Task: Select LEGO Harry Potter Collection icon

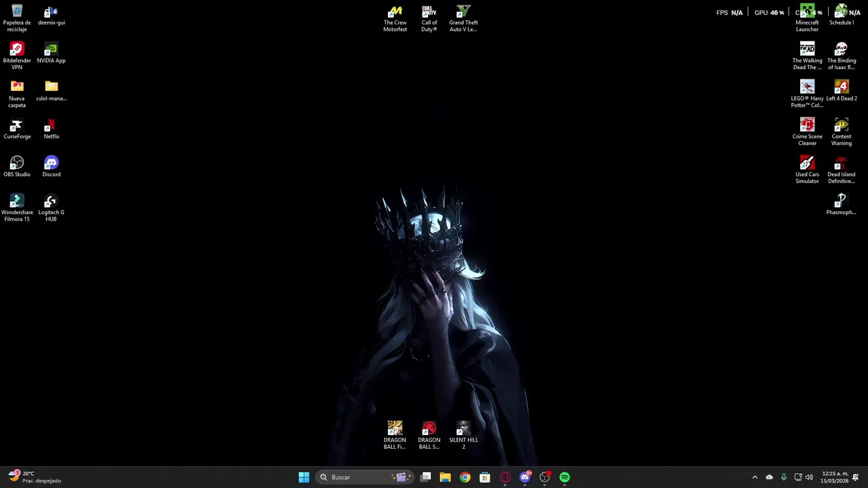Action: pos(807,94)
